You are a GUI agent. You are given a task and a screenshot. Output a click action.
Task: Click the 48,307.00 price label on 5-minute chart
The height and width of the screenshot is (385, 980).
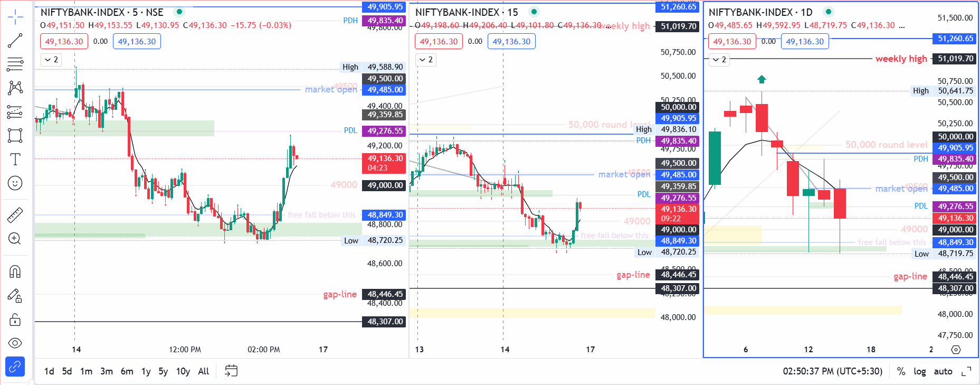tap(384, 322)
